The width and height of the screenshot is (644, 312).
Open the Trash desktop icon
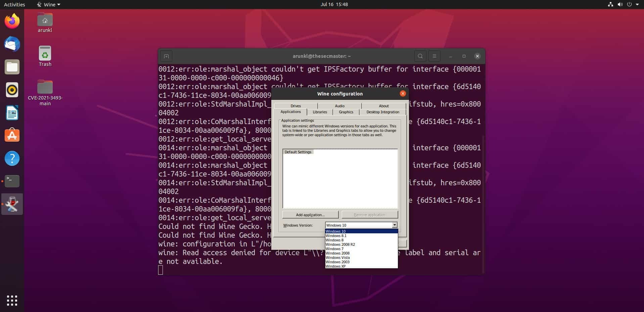click(45, 56)
